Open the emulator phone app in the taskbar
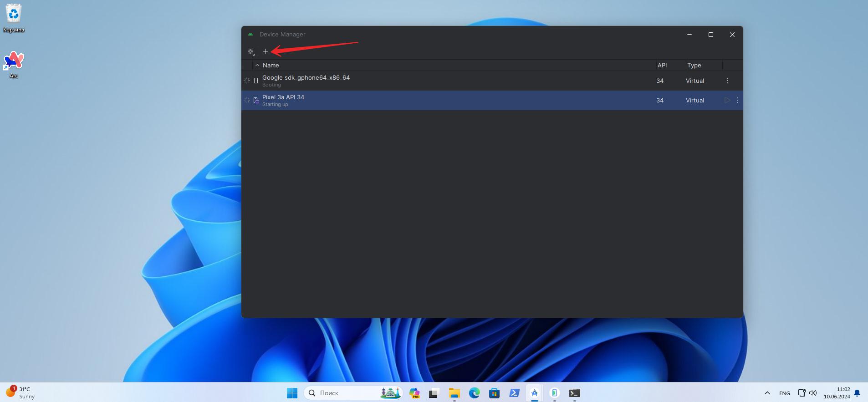Image resolution: width=868 pixels, height=402 pixels. (x=554, y=393)
